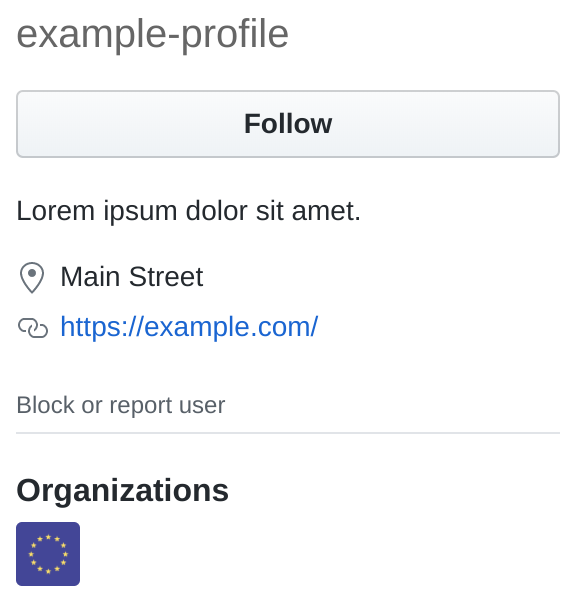Click the Organizations section heading
The height and width of the screenshot is (598, 574).
[122, 490]
